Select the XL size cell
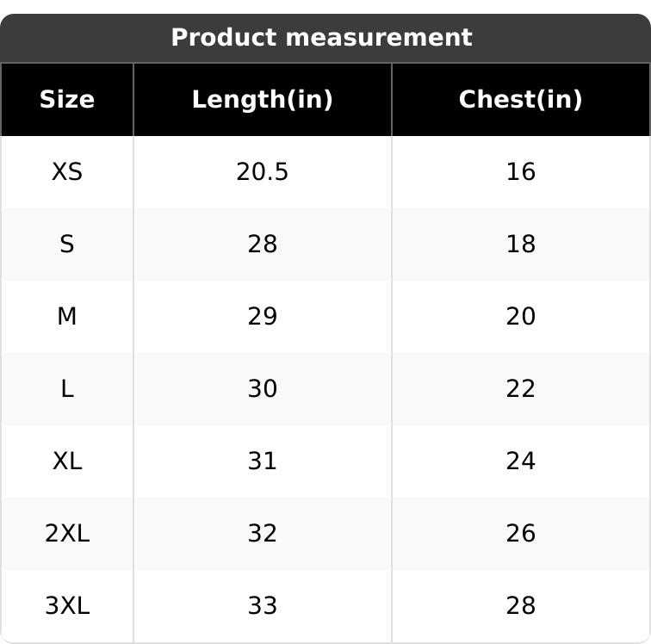Screen dimensions: 651x644 [x=67, y=461]
